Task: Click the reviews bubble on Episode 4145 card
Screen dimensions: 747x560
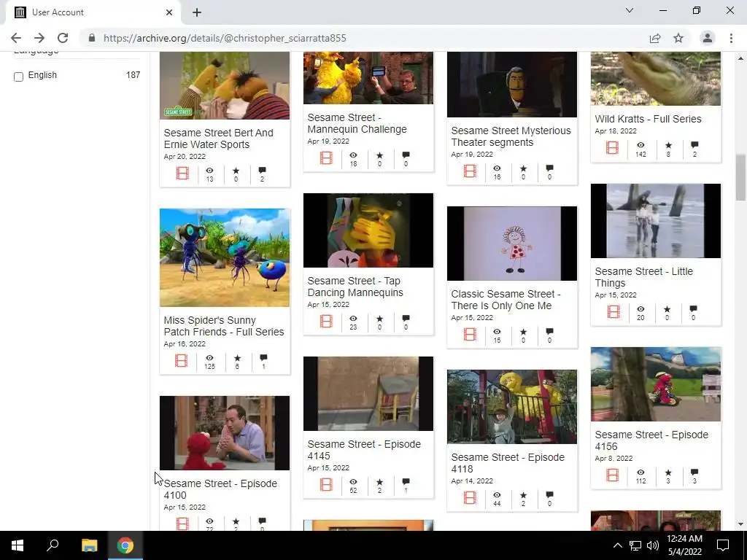Action: (406, 482)
